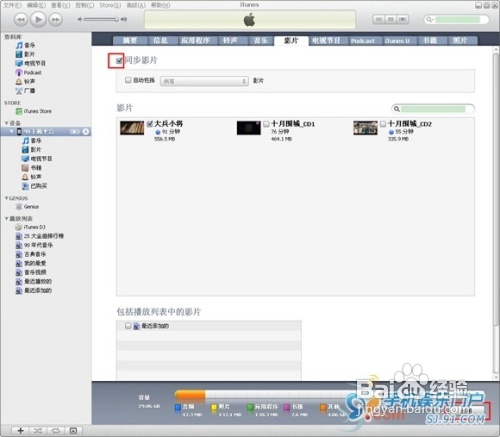Image resolution: width=500 pixels, height=437 pixels.
Task: Open Genius in the sidebar
Action: (28, 207)
